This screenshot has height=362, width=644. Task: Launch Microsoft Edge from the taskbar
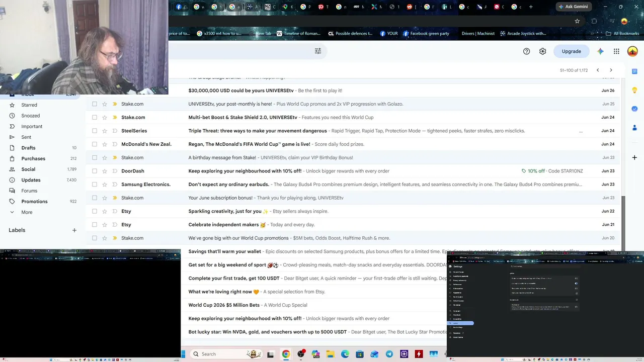pos(345,354)
